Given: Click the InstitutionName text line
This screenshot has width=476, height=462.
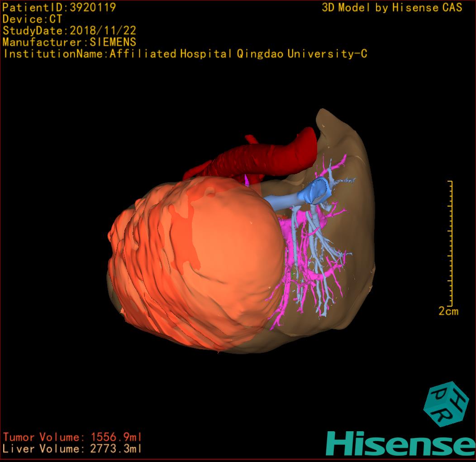Looking at the screenshot, I should tap(185, 54).
